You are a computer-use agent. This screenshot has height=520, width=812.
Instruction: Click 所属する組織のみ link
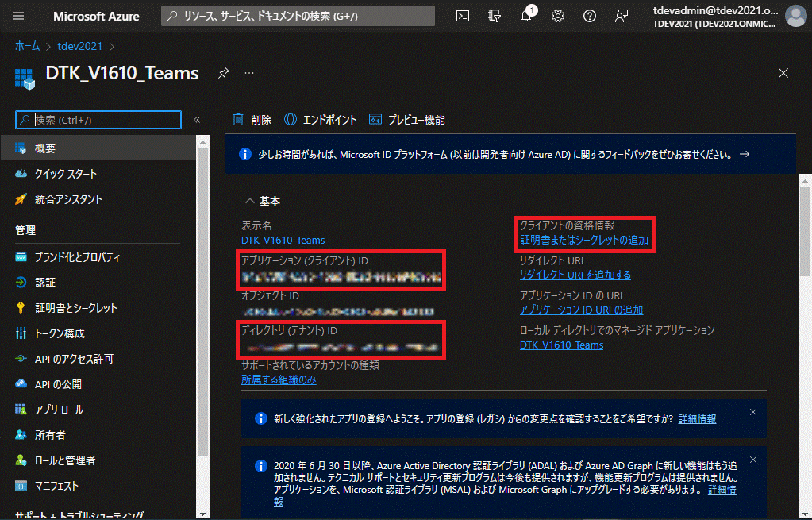279,380
